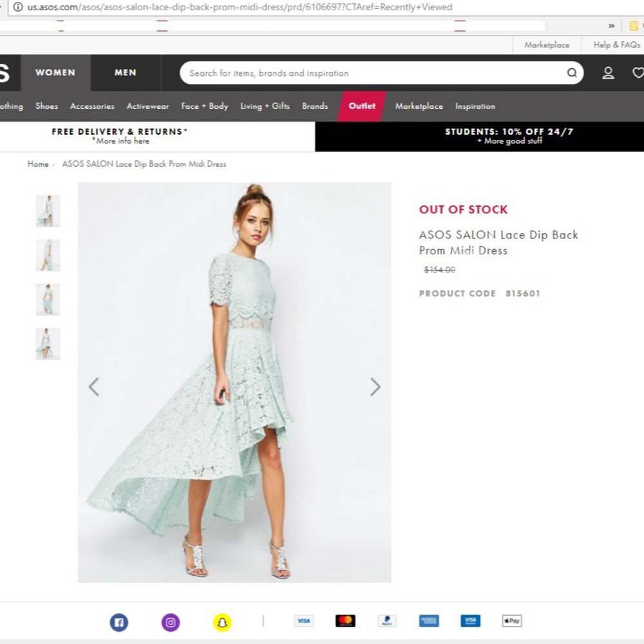The width and height of the screenshot is (644, 644).
Task: Click the Visa Electron payment icon
Action: pyautogui.click(x=470, y=621)
